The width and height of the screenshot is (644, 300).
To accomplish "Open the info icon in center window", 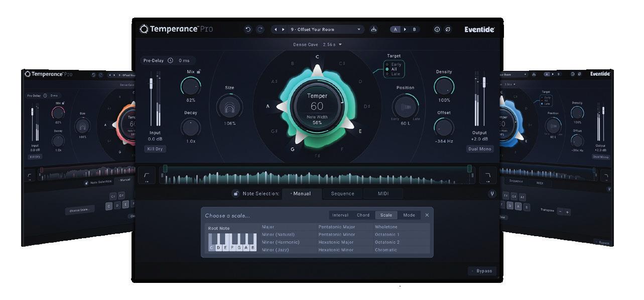I will pyautogui.click(x=437, y=30).
